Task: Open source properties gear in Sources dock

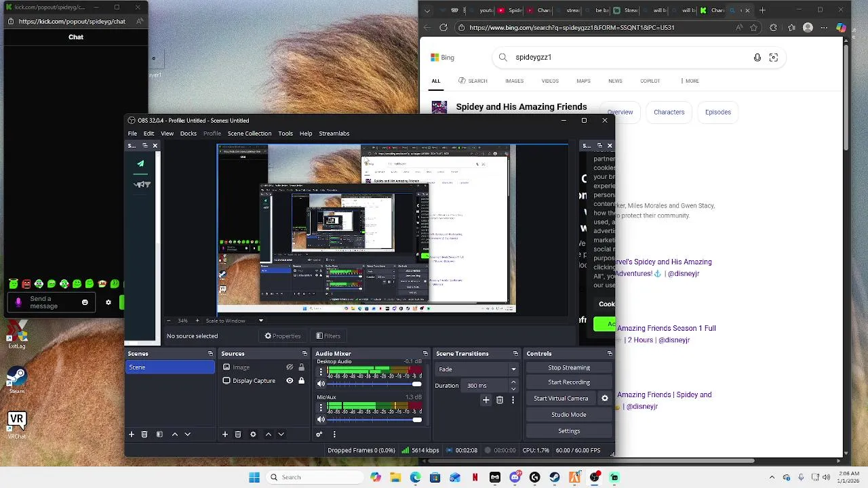Action: pos(253,434)
